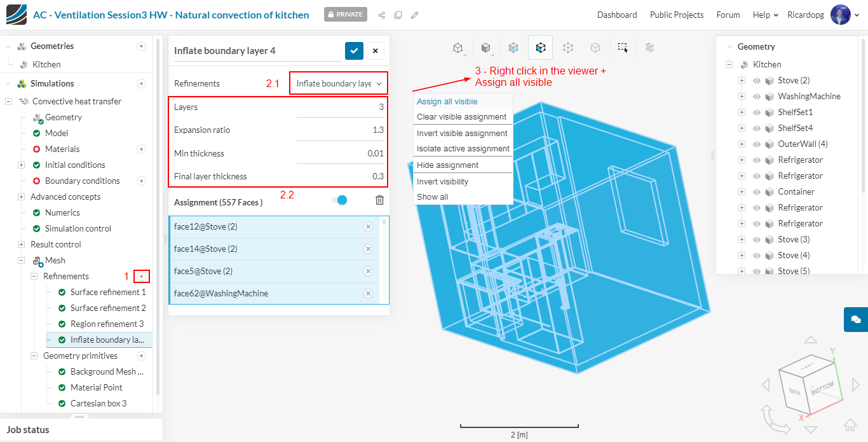
Task: Click the orientation cube BOTTOM face
Action: (822, 387)
